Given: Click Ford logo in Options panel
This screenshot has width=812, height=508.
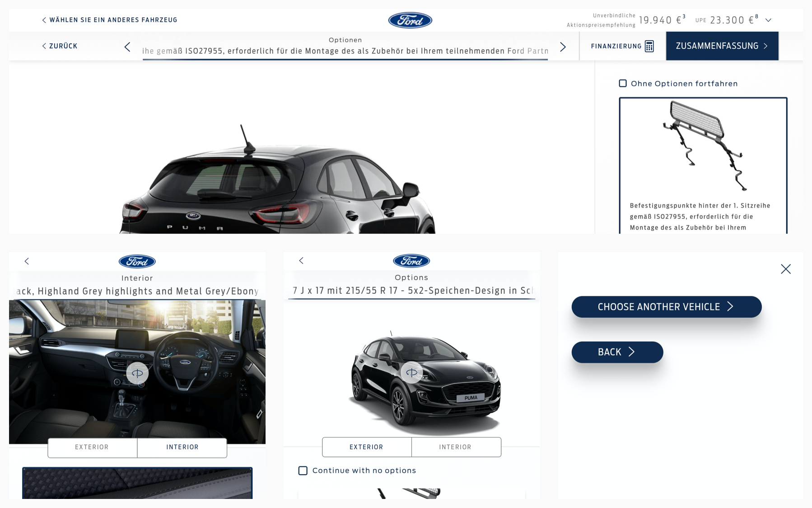Looking at the screenshot, I should tap(411, 261).
